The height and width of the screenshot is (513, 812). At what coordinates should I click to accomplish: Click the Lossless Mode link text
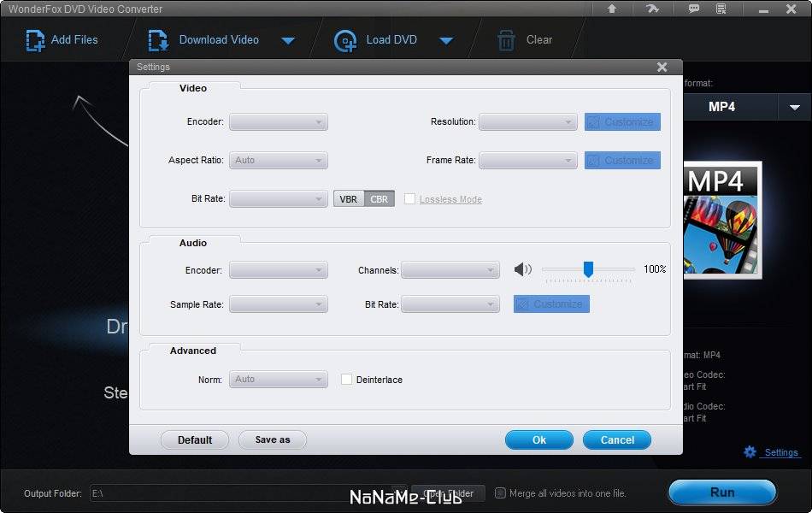tap(450, 199)
